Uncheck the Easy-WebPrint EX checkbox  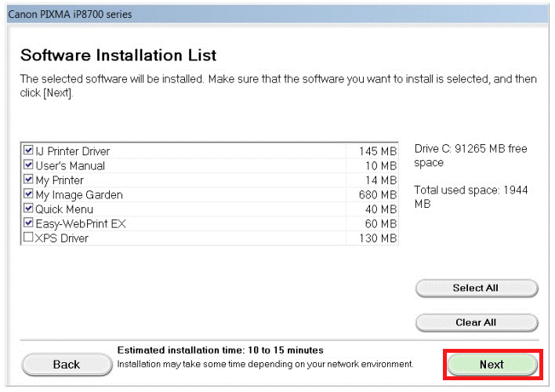point(28,223)
